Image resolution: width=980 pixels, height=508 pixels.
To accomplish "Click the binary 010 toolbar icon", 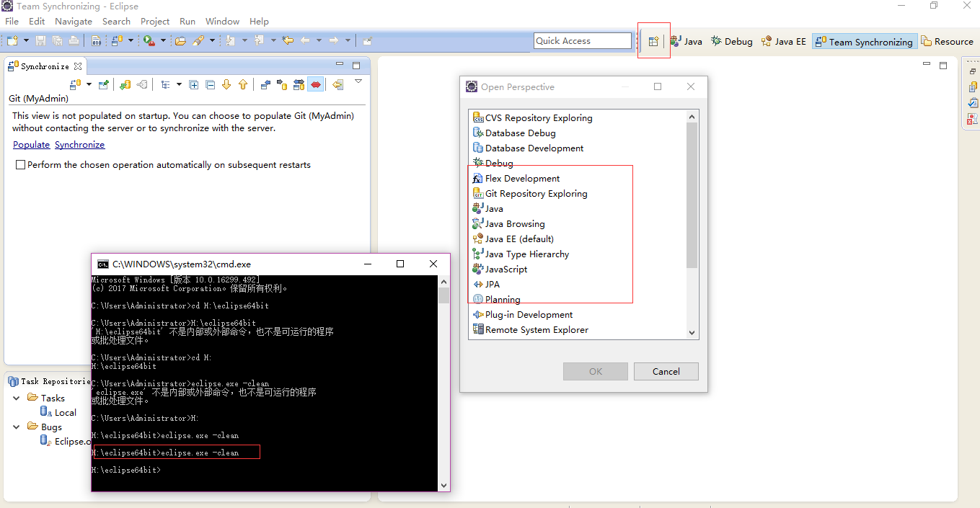I will 97,41.
